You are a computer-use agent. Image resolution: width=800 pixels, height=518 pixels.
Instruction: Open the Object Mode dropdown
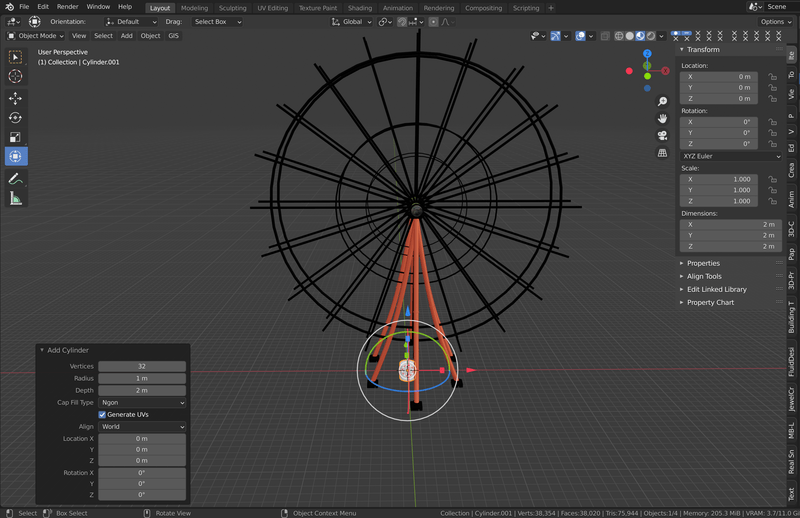[x=35, y=35]
